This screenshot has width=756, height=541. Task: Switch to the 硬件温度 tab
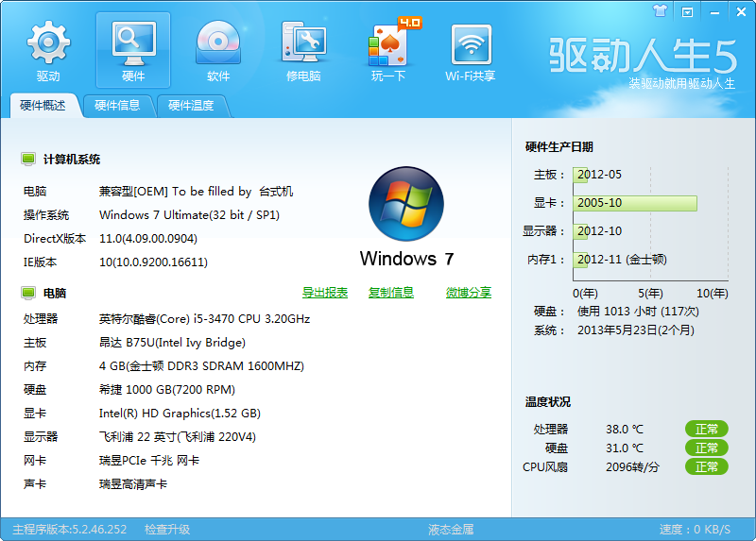[191, 106]
